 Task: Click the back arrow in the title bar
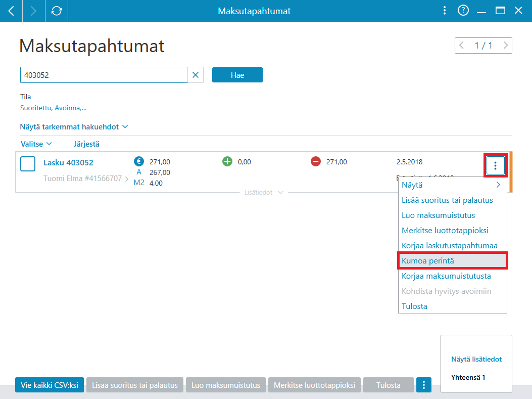click(11, 11)
